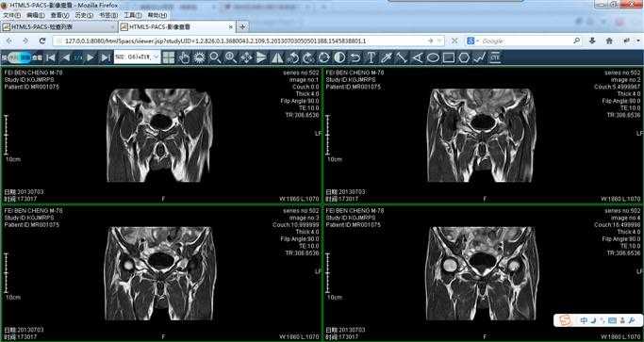Go forward in browser history
Viewport: 644px width, 342px height.
point(25,41)
